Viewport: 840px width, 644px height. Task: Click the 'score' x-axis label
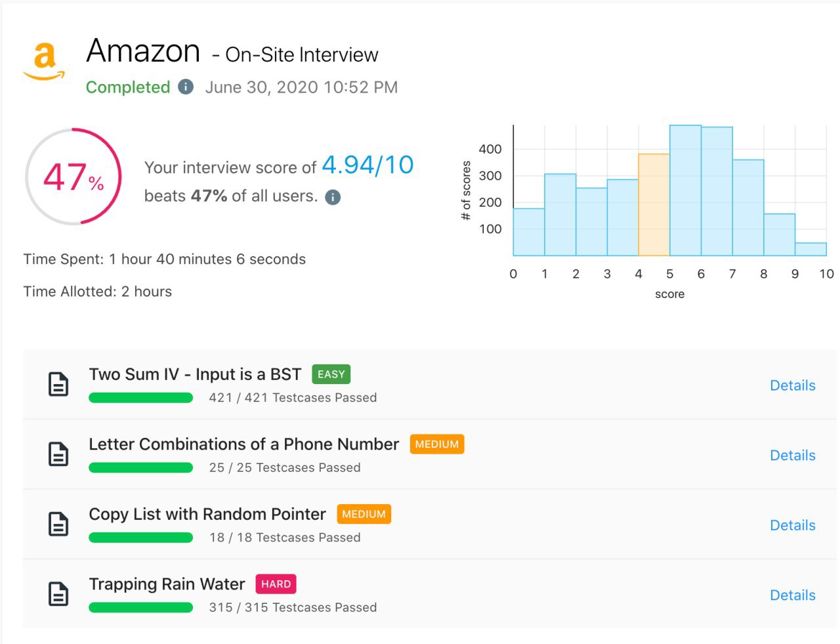669,294
